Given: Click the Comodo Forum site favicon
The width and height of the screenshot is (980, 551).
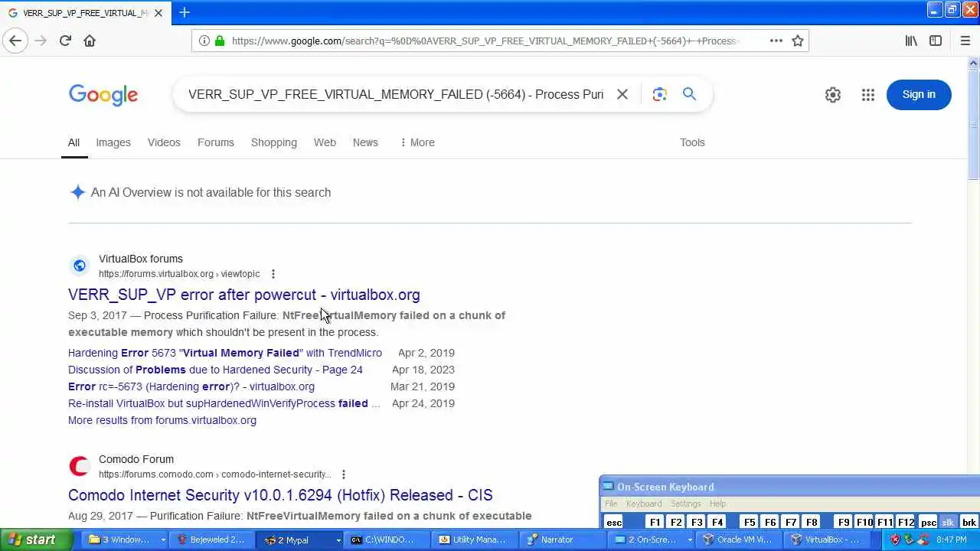Looking at the screenshot, I should coord(80,466).
